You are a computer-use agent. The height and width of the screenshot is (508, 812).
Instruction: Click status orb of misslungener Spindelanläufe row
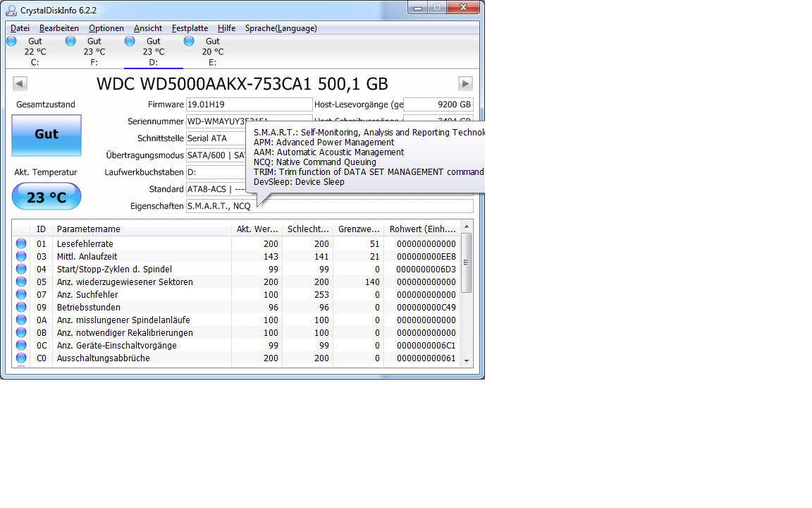21,320
